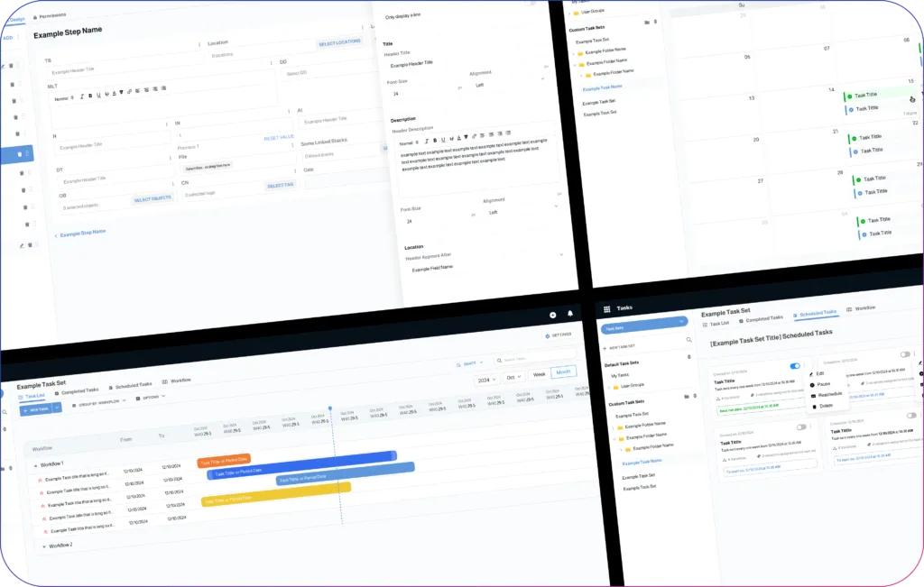Image resolution: width=924 pixels, height=587 pixels.
Task: Open the Group By Workflow dropdown
Action: coord(99,403)
